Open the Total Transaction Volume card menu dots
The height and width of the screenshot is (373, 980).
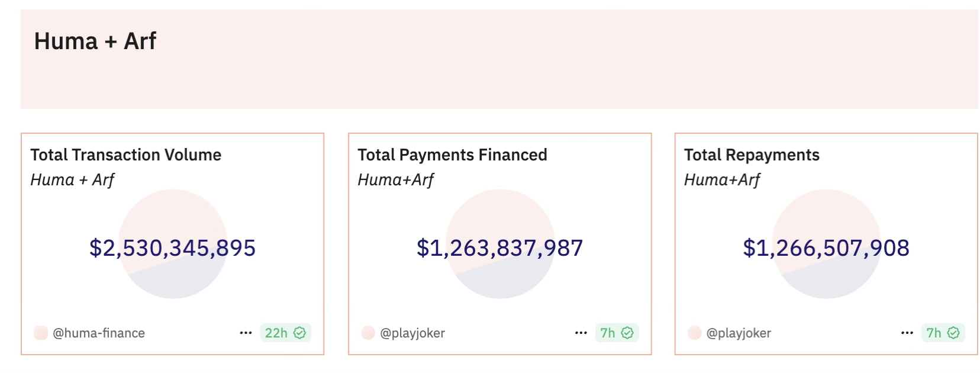click(x=246, y=333)
